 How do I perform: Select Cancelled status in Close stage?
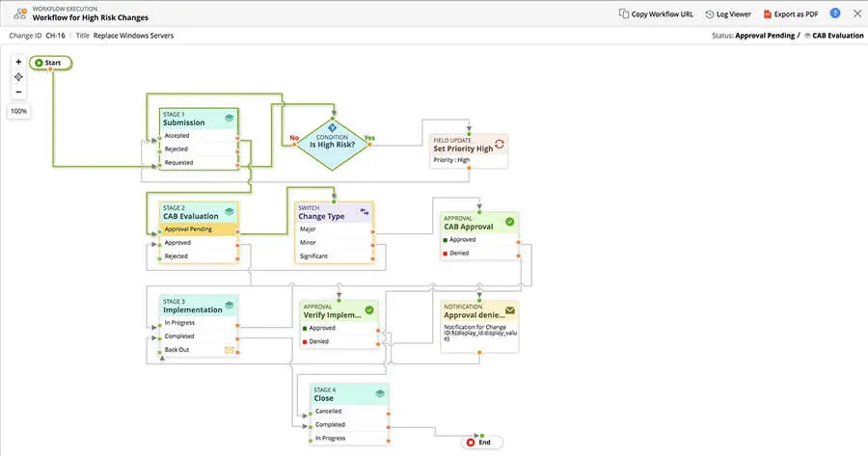click(x=349, y=412)
